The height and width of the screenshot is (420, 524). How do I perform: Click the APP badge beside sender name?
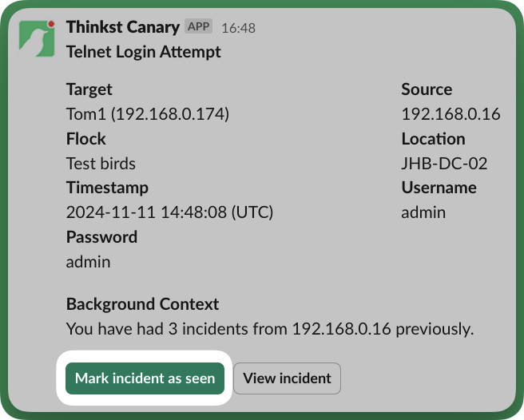pyautogui.click(x=198, y=27)
